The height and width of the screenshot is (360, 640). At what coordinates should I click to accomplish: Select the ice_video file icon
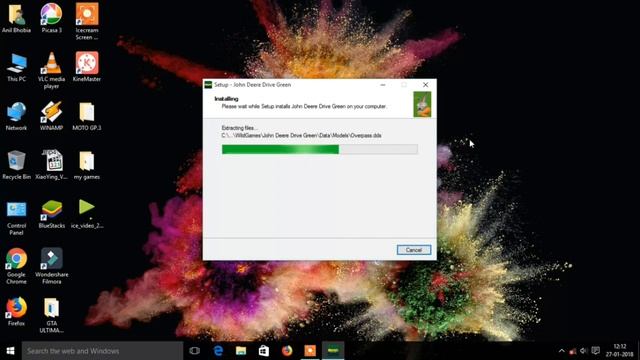(87, 215)
